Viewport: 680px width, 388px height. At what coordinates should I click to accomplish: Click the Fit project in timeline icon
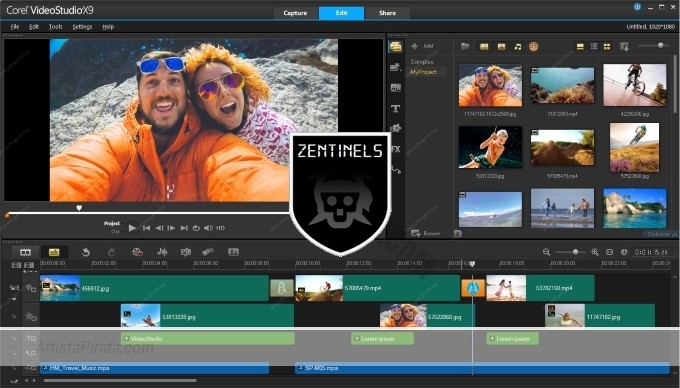click(609, 252)
